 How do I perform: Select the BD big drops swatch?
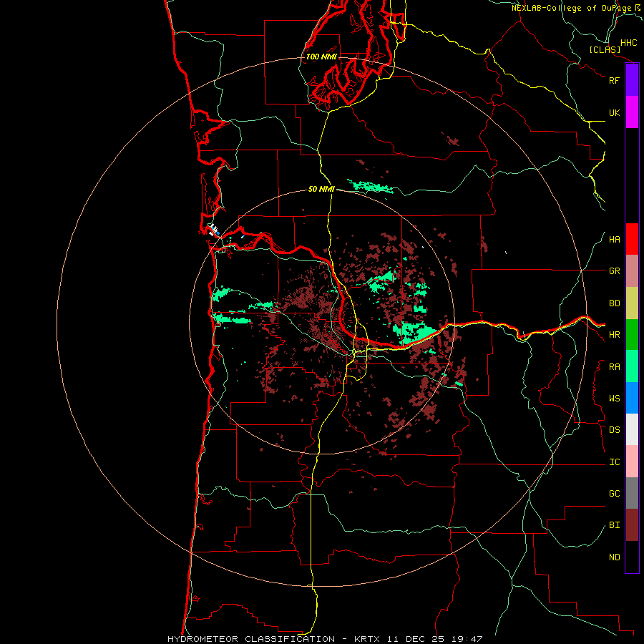pyautogui.click(x=632, y=303)
